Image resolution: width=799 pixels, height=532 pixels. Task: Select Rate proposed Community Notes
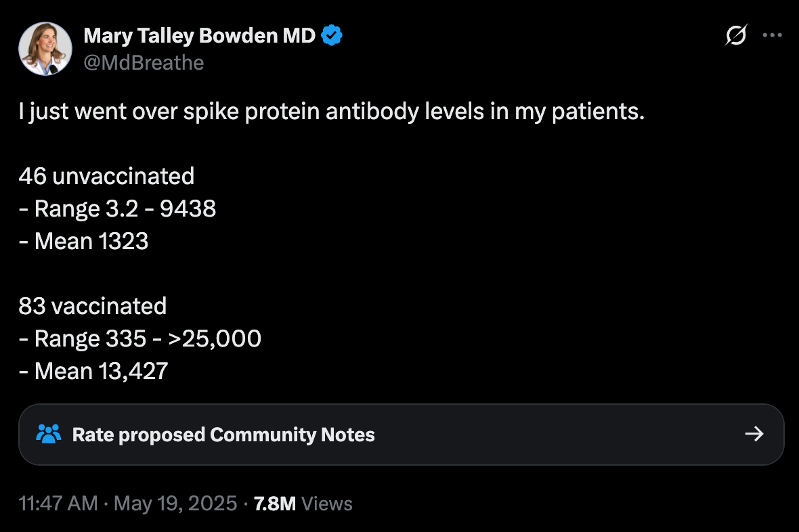[x=223, y=435]
